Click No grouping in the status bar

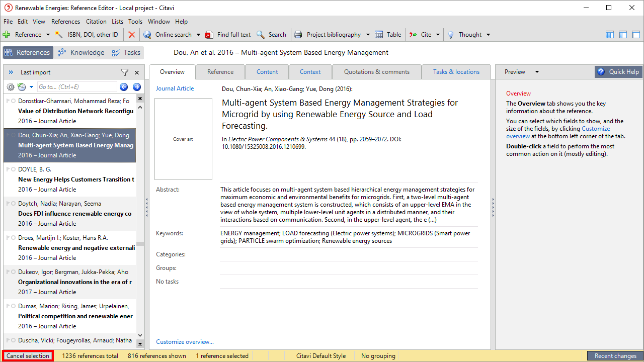378,356
